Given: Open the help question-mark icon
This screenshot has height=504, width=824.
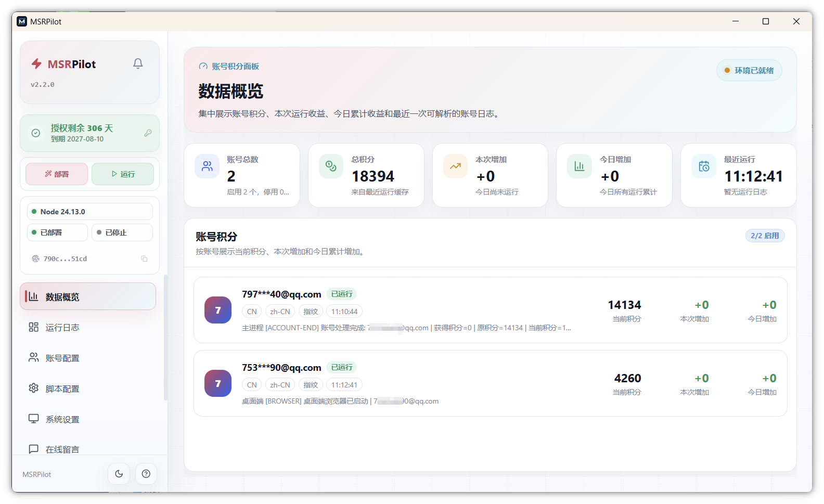Looking at the screenshot, I should click(x=146, y=474).
